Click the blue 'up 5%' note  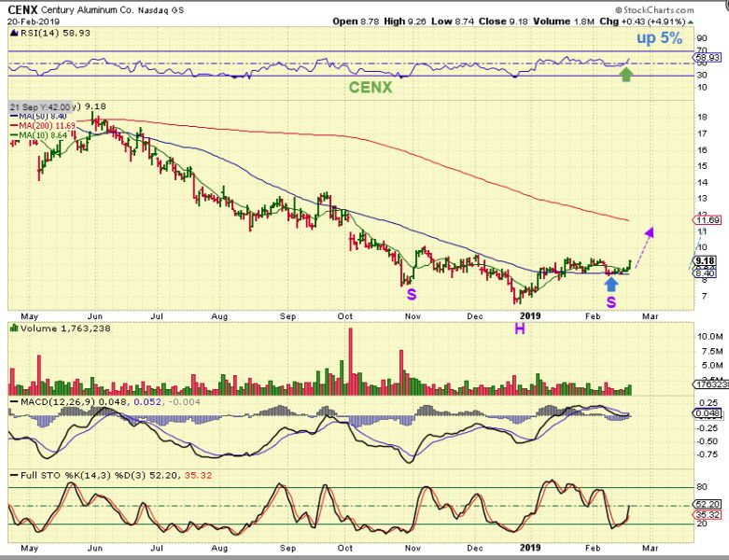659,37
